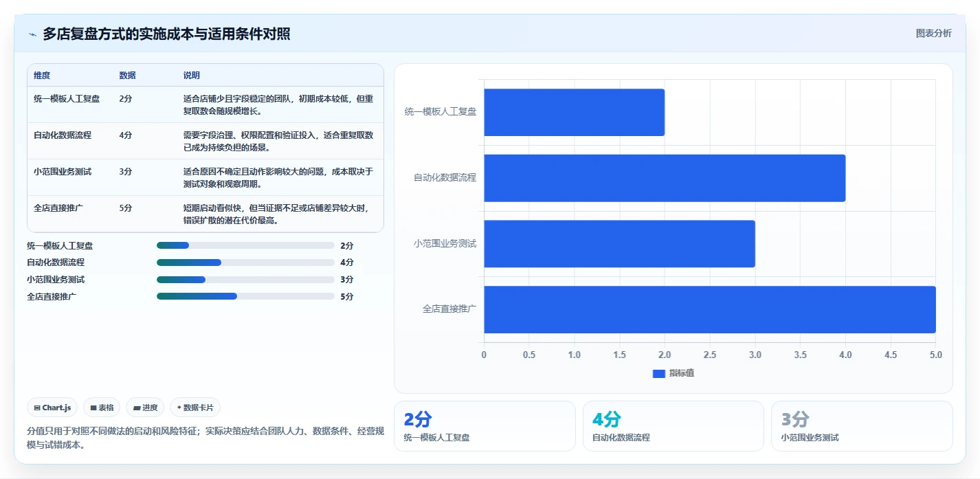Click the footnote starting 分值只用于对照
Image resolution: width=980 pixels, height=479 pixels.
(205, 438)
